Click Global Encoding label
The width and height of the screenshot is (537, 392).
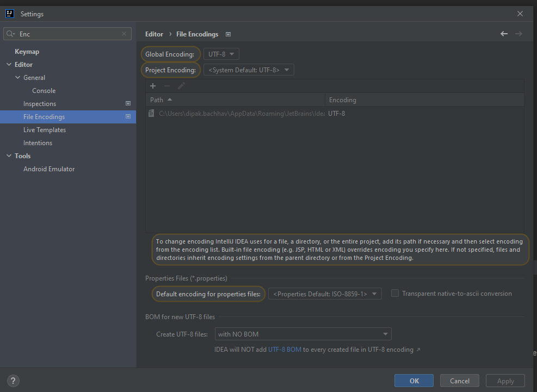tap(170, 54)
